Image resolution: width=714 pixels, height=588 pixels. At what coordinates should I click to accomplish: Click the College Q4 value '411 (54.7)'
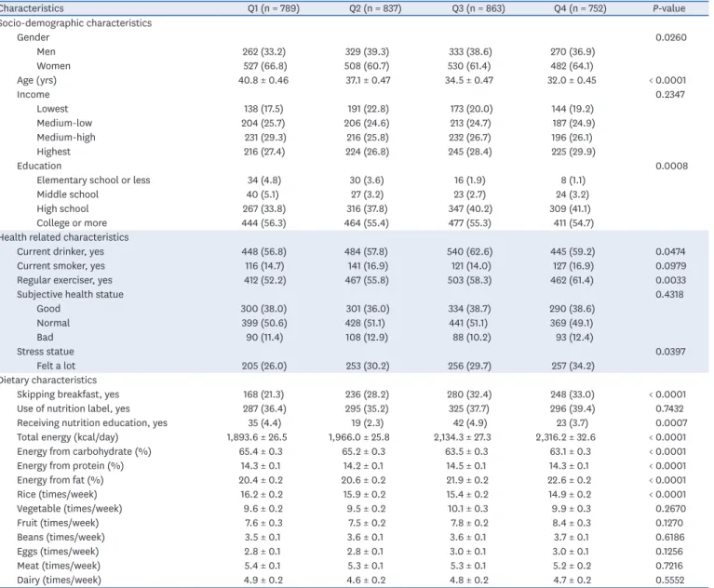(x=572, y=223)
